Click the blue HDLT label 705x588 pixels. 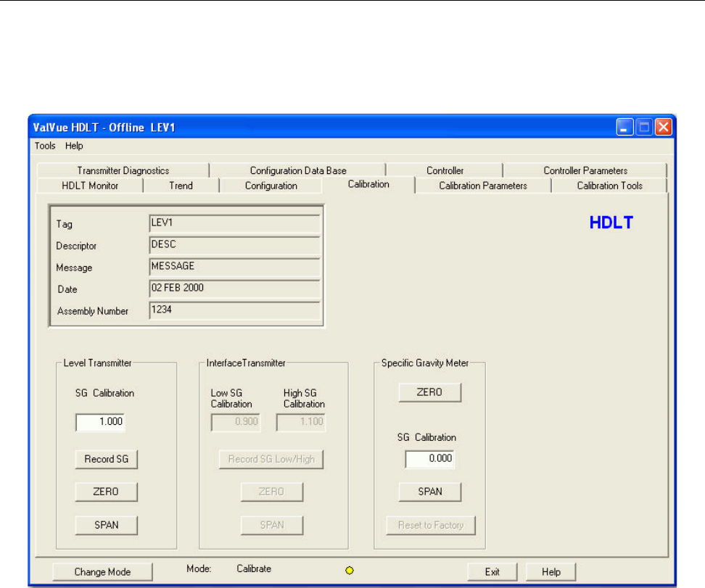[x=611, y=223]
